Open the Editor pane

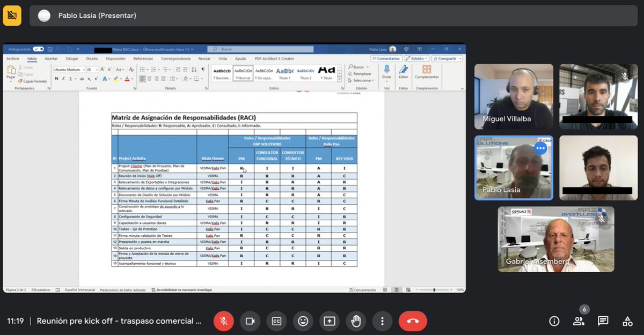pyautogui.click(x=404, y=72)
